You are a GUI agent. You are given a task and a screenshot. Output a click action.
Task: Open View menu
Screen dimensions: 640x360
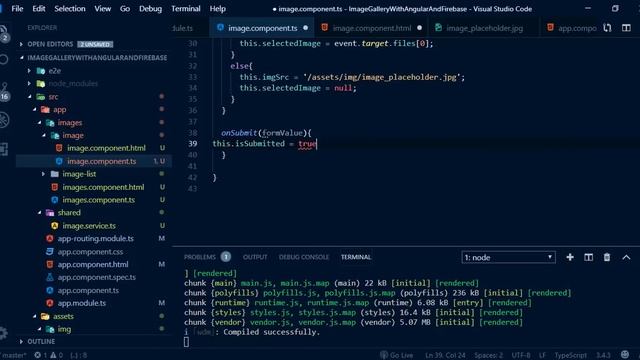point(102,9)
